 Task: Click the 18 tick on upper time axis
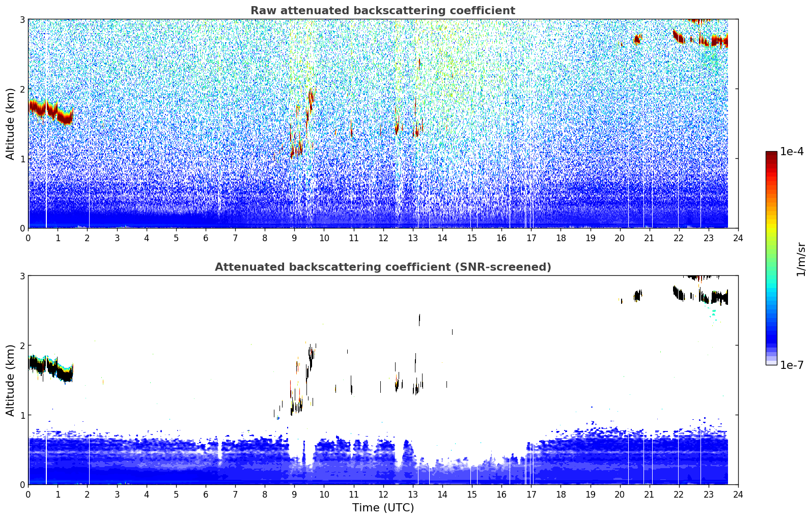[x=561, y=238]
